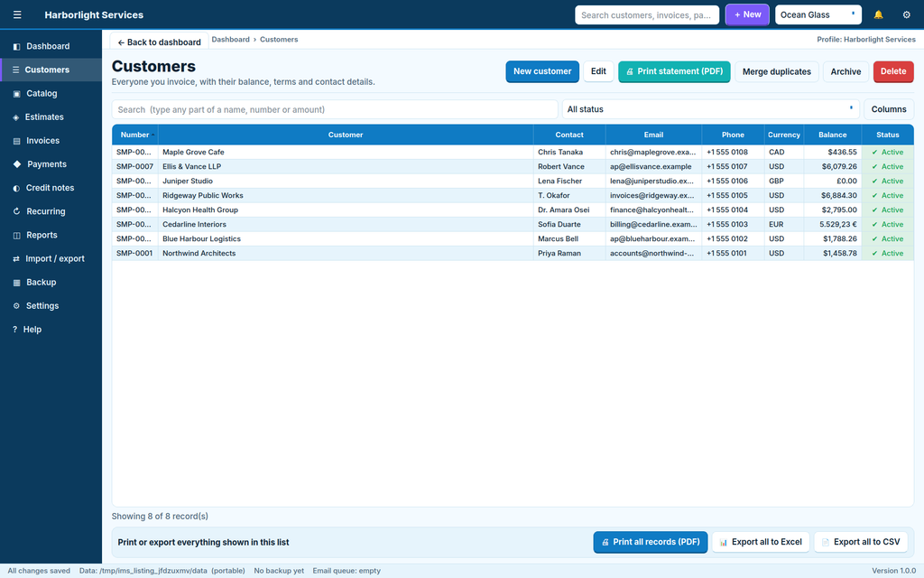Click the Excel icon on Export all to Excel
Screen dimensions: 924x578
click(x=723, y=542)
